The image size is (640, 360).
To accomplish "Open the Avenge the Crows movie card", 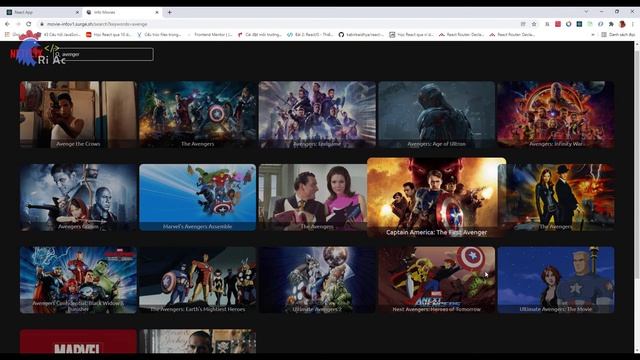I will pos(78,114).
